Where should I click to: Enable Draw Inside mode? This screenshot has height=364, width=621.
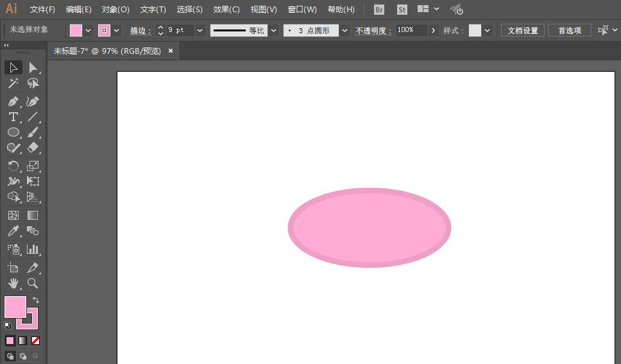[x=35, y=356]
